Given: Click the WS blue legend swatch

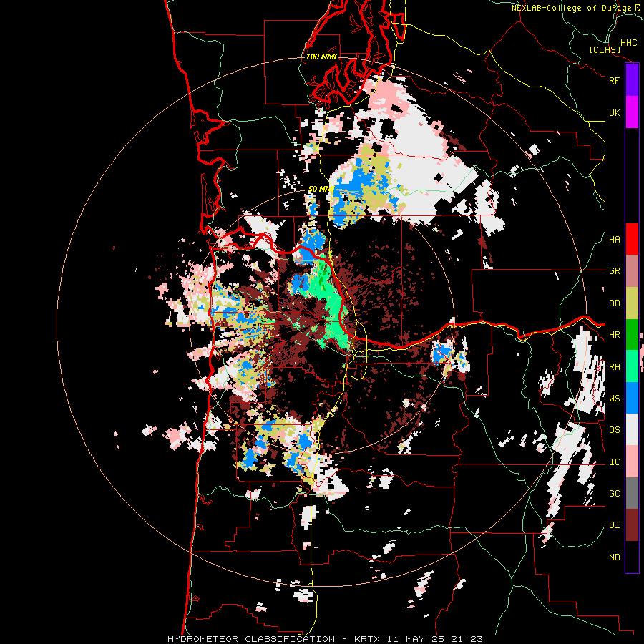Looking at the screenshot, I should [632, 398].
